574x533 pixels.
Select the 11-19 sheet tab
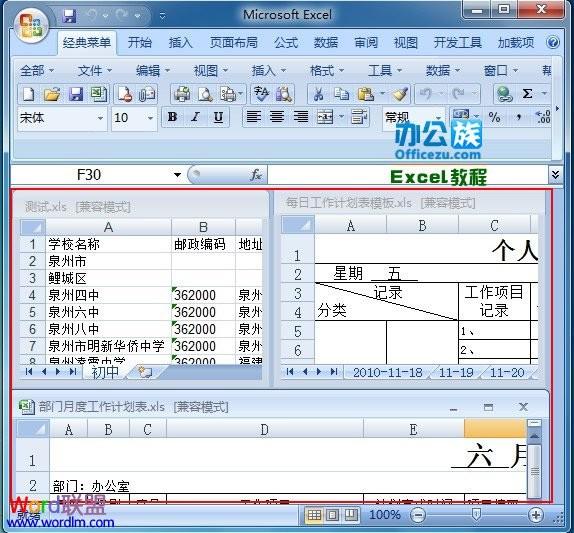[456, 373]
